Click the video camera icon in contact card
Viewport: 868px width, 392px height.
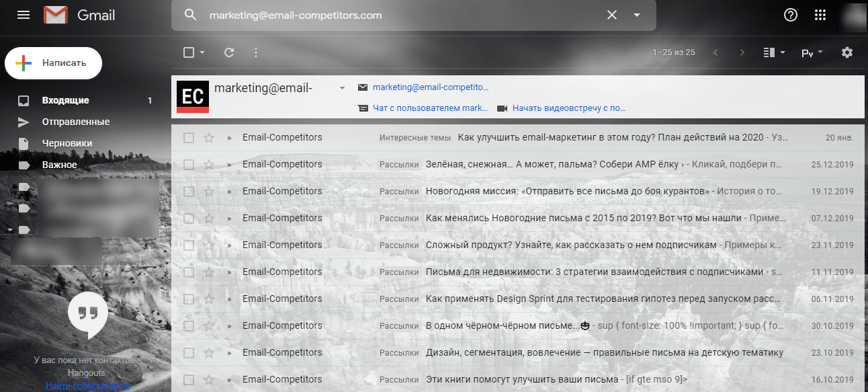click(502, 108)
